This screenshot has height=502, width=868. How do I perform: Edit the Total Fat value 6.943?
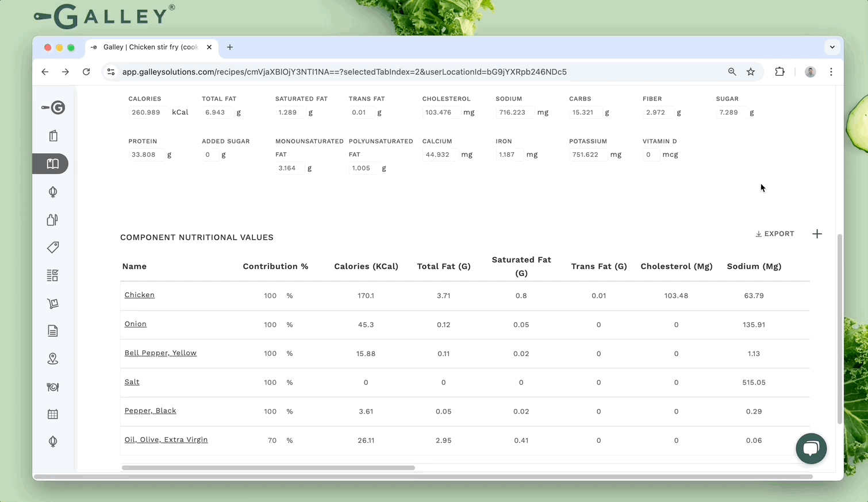(218, 113)
